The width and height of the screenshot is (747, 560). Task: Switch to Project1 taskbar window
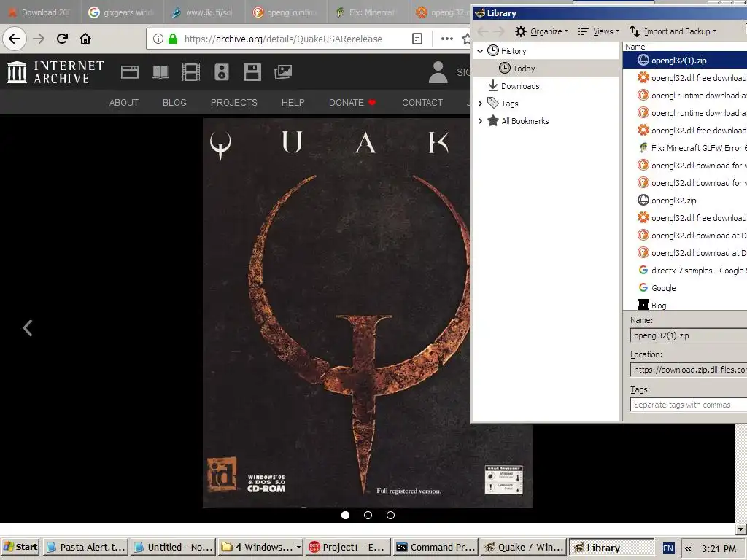pyautogui.click(x=348, y=547)
